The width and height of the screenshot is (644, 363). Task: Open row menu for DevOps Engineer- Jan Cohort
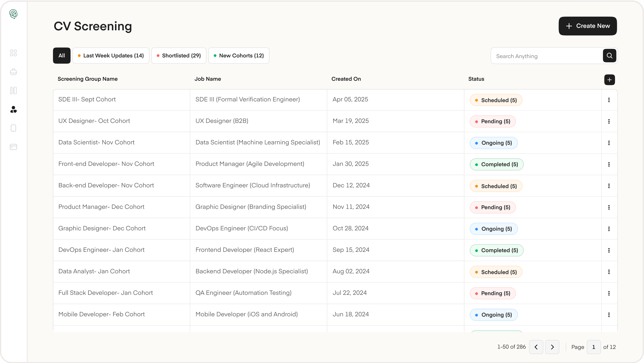[x=609, y=250]
